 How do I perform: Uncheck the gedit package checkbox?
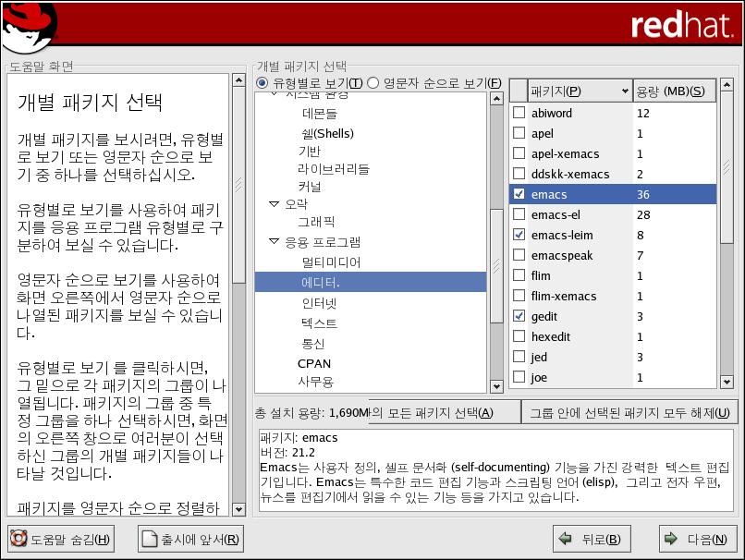(x=519, y=316)
